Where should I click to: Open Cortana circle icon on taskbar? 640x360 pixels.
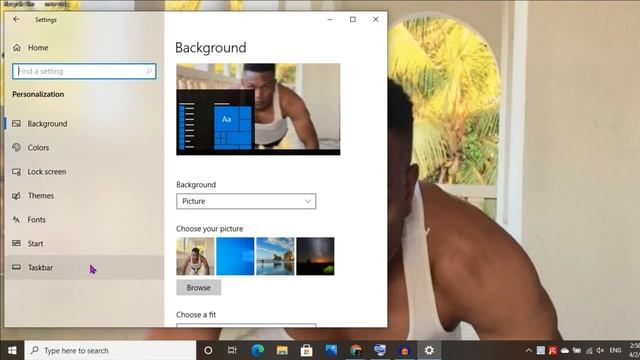[208, 351]
